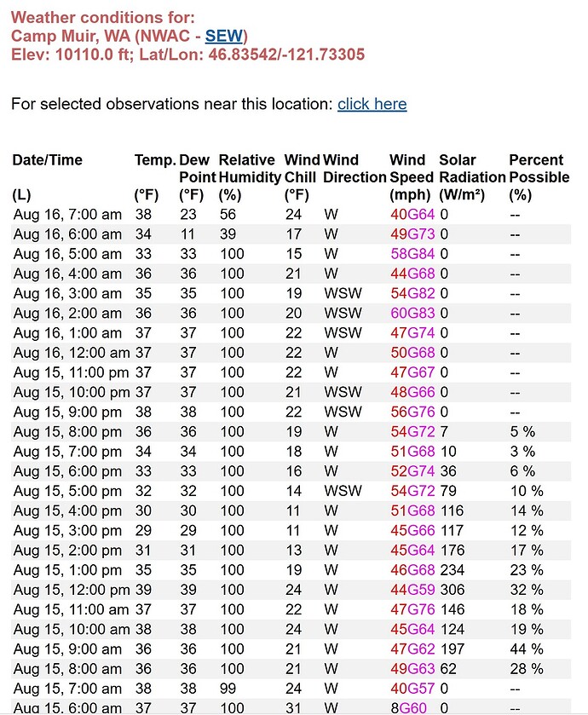Select the Aug 15, 12:00 pm timestamp
588x715 pixels.
coord(72,589)
